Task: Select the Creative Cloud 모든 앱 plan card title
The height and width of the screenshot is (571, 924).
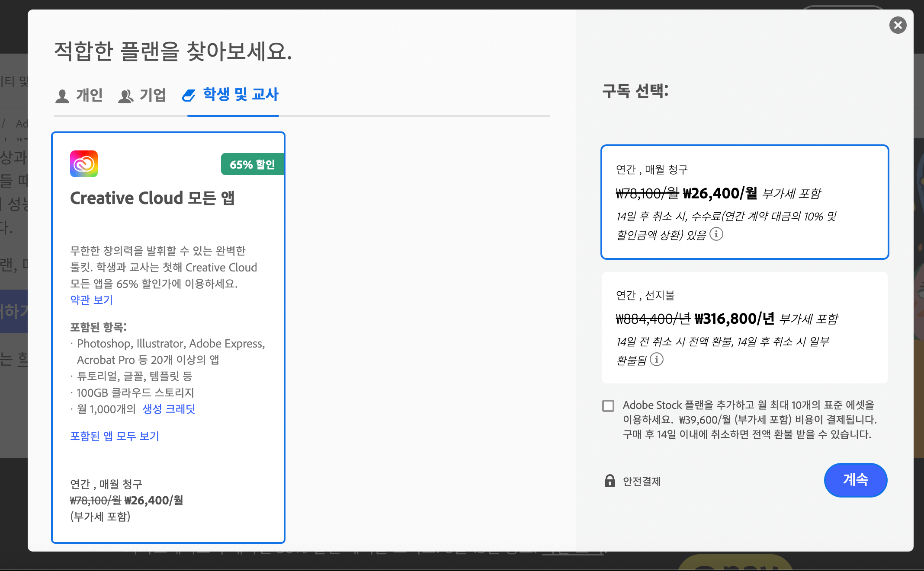Action: (152, 198)
